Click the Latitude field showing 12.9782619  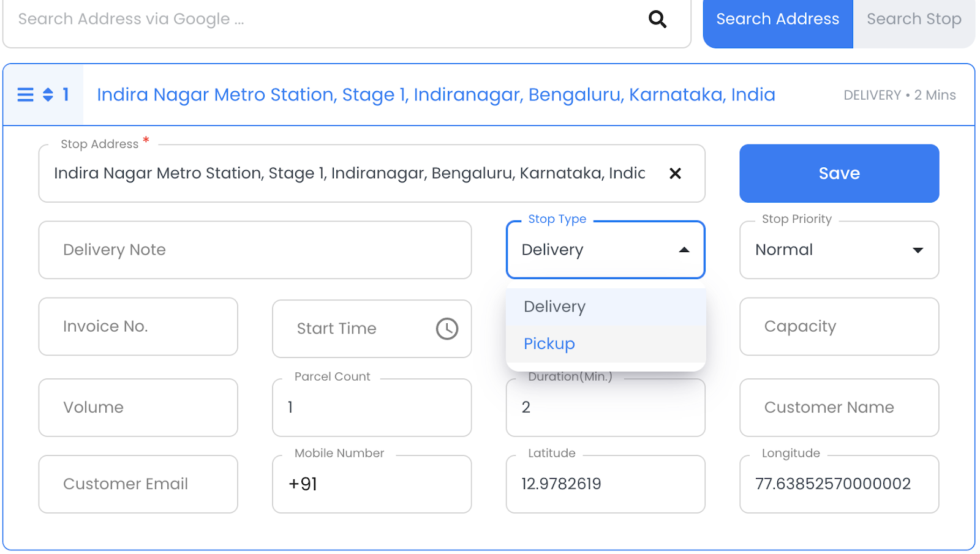(x=605, y=484)
